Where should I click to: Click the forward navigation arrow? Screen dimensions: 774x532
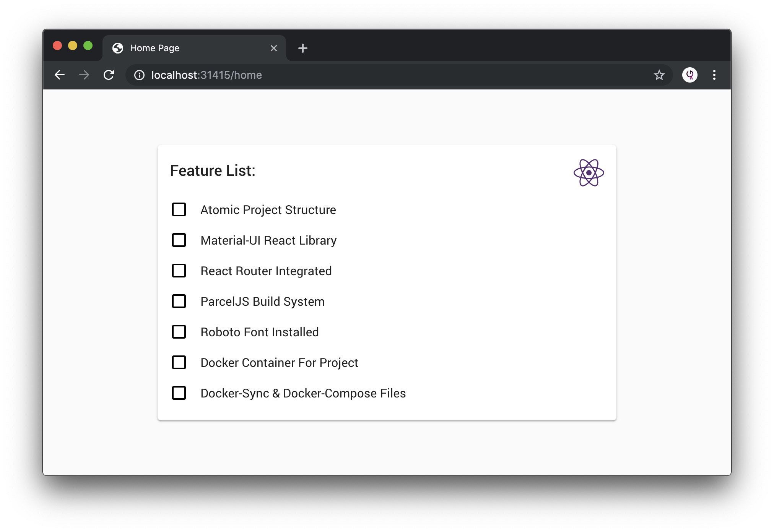(x=84, y=75)
